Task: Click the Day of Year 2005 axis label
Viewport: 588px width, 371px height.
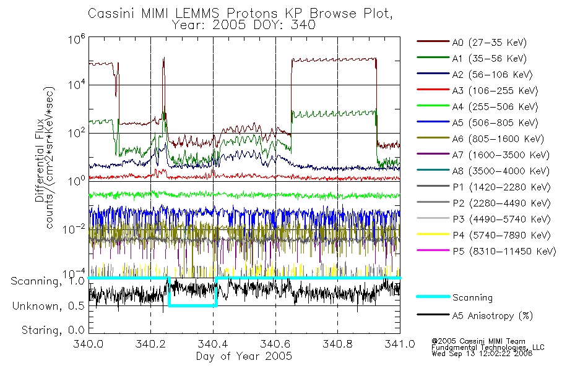Action: [244, 356]
